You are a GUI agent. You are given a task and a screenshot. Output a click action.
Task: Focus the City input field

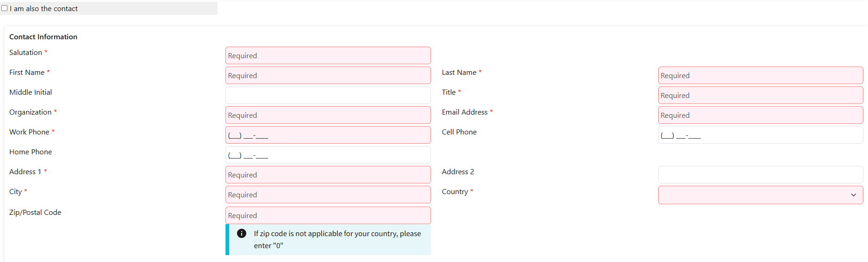point(328,195)
